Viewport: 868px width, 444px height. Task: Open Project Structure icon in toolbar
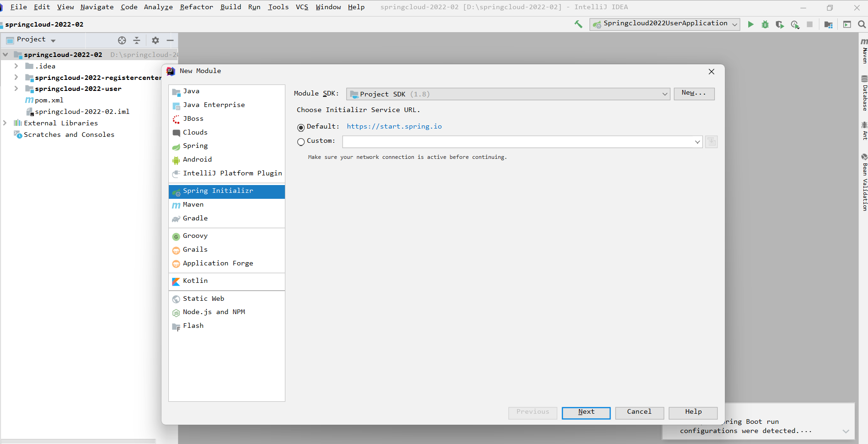click(829, 24)
